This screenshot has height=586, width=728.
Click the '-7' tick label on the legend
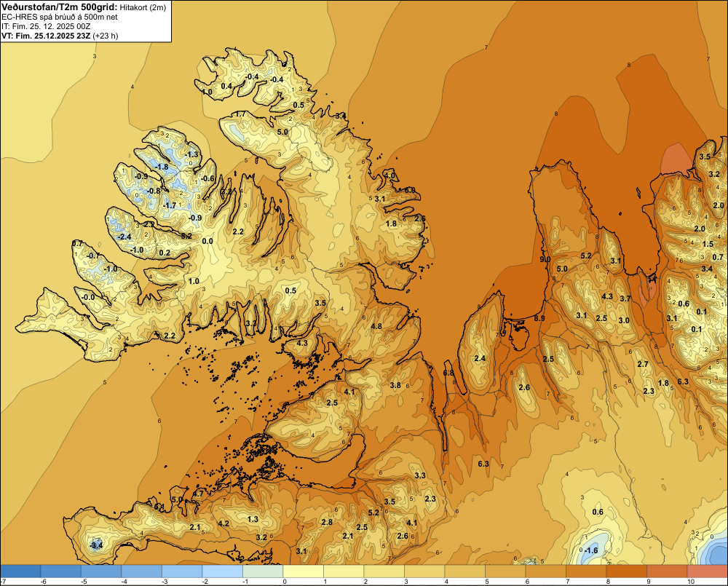pyautogui.click(x=3, y=582)
